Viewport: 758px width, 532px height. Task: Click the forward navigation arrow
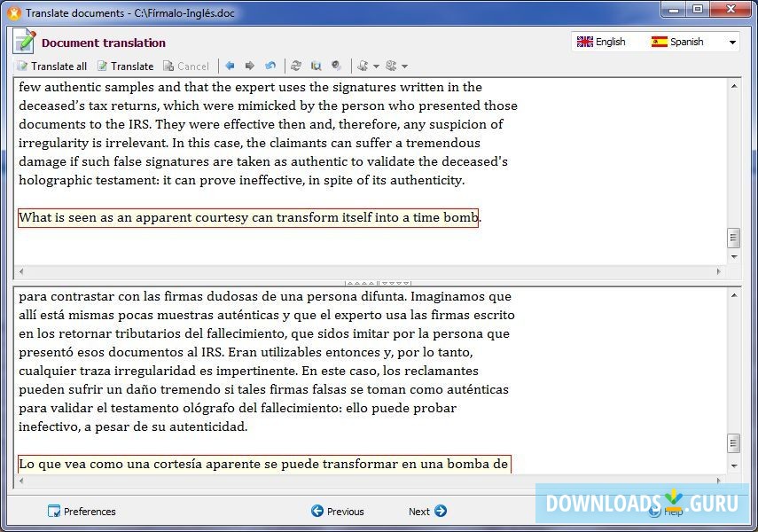click(250, 66)
